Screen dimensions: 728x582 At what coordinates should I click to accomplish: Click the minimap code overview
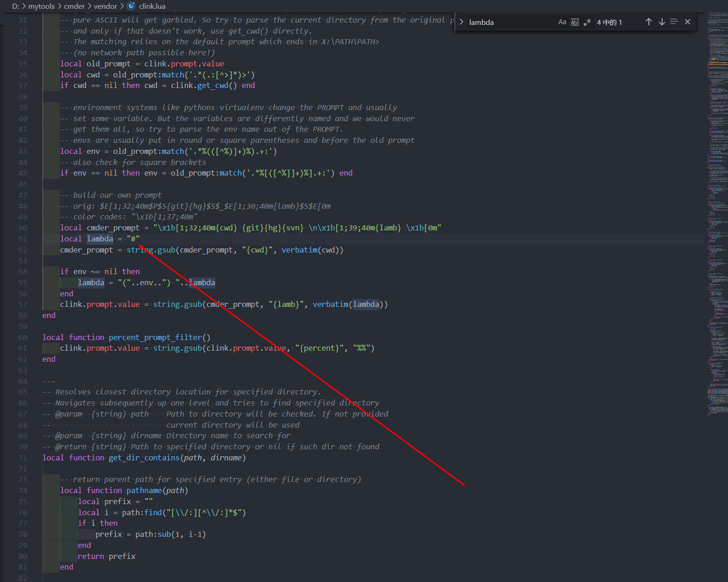[x=717, y=184]
